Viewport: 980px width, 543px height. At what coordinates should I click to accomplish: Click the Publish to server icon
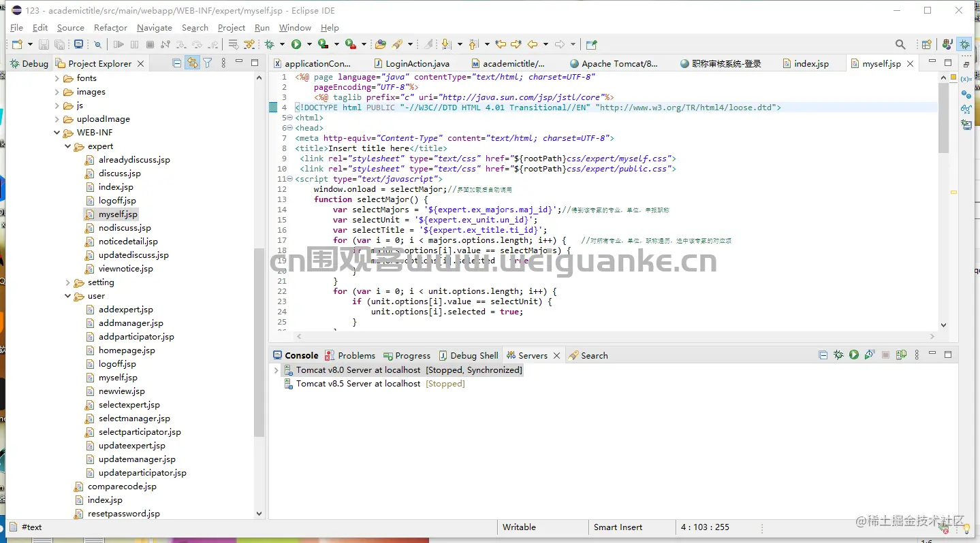point(901,355)
